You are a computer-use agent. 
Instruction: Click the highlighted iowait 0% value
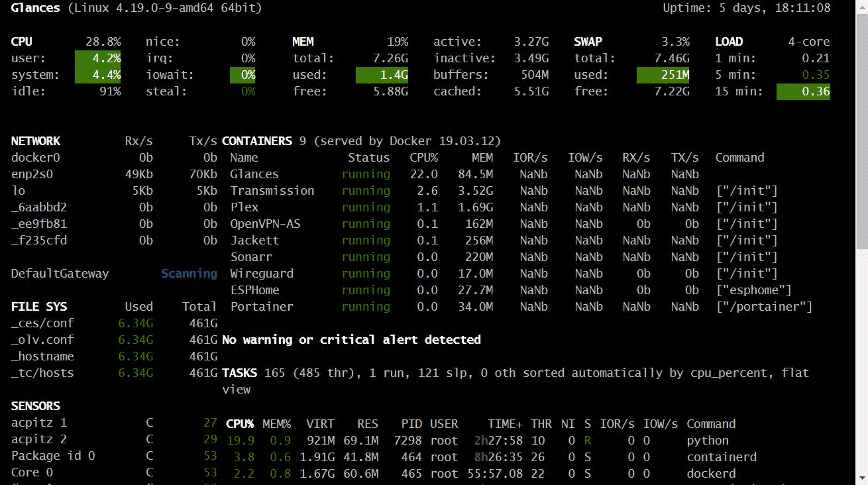[x=243, y=75]
